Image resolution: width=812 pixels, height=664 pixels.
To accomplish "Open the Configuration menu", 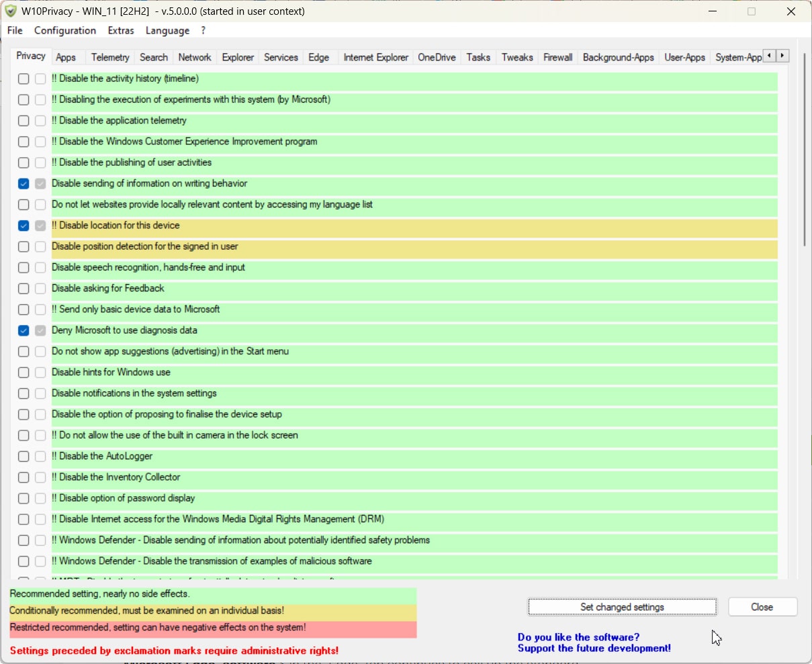I will (65, 31).
